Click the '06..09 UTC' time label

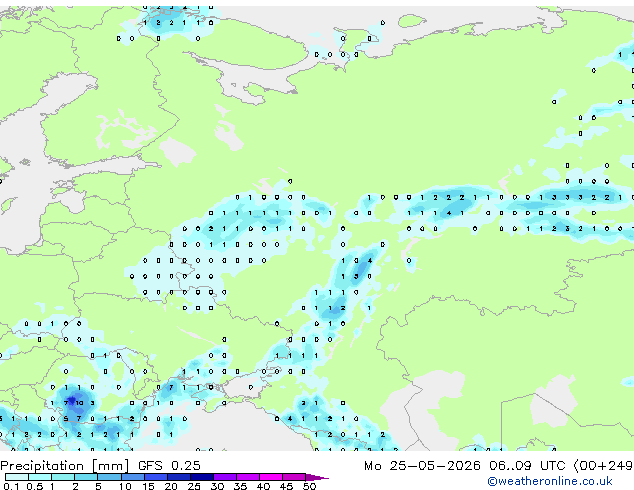pos(526,466)
